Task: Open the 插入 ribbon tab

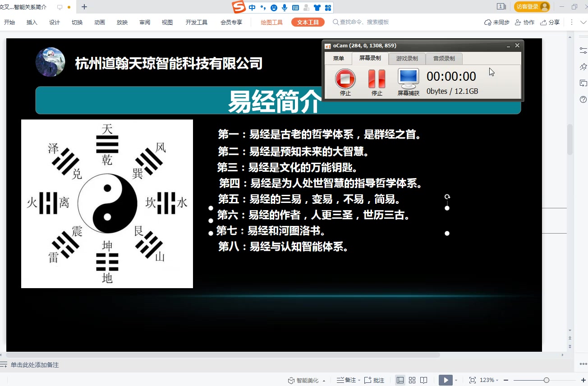Action: click(32, 23)
